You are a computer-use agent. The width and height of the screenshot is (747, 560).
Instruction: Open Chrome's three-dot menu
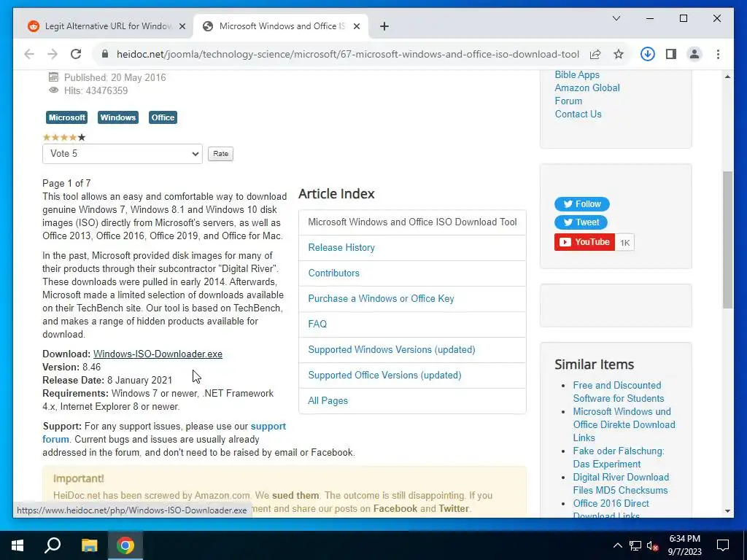tap(718, 54)
